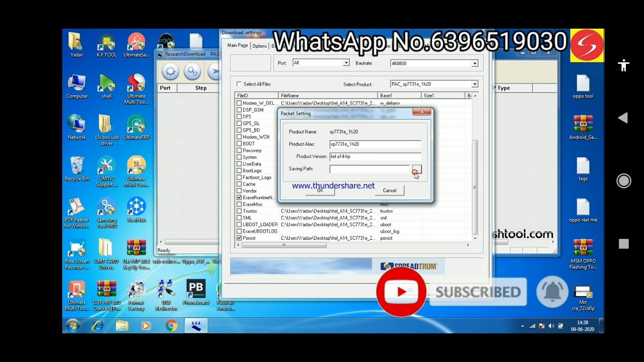
Task: Open the UMT CARD Drivers folder
Action: (x=107, y=254)
